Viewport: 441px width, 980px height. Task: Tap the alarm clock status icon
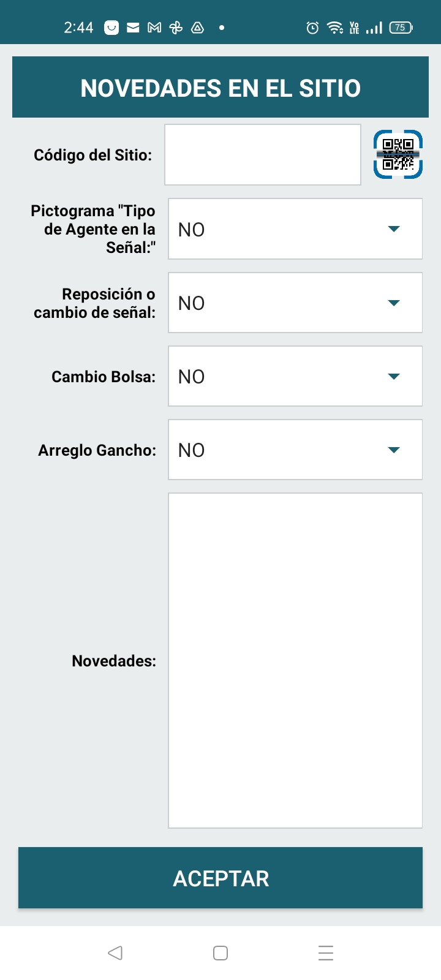point(312,28)
